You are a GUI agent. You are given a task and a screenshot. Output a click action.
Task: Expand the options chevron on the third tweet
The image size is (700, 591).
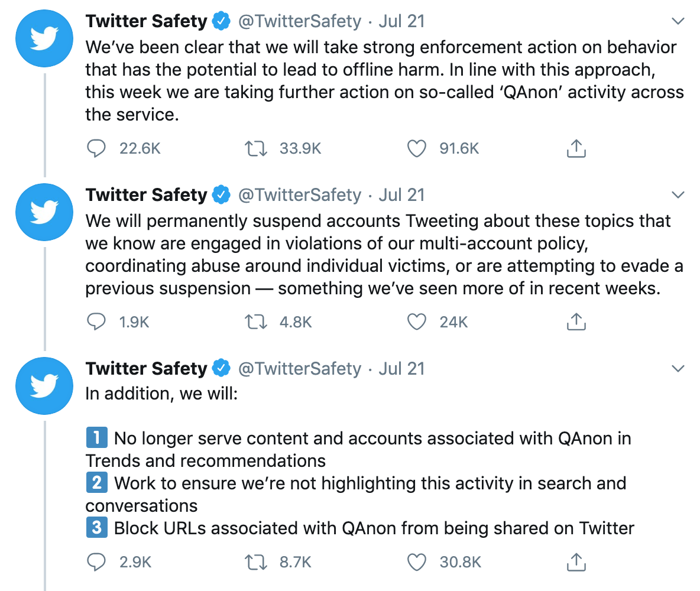678,368
